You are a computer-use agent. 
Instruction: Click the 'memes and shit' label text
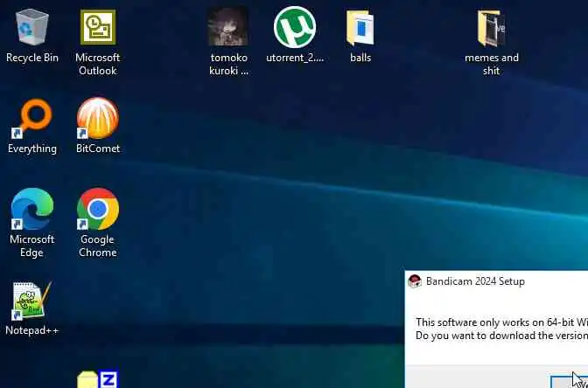[492, 64]
